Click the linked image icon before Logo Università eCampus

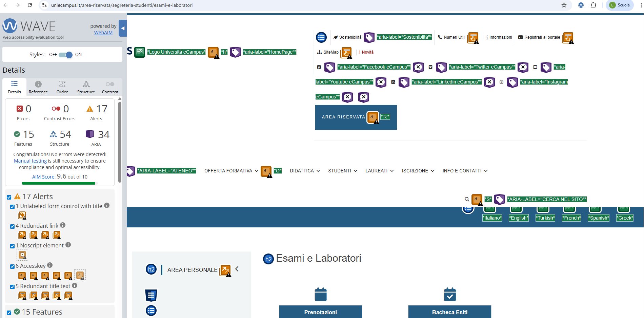click(140, 52)
